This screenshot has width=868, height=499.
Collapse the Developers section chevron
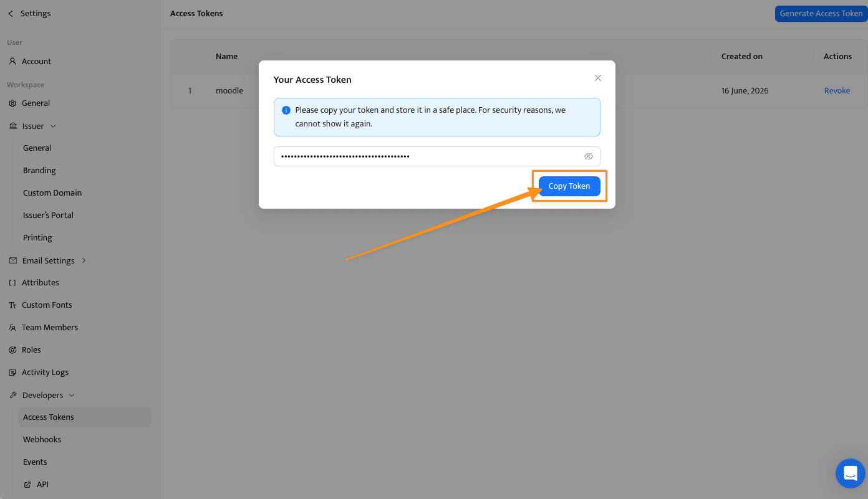point(72,395)
